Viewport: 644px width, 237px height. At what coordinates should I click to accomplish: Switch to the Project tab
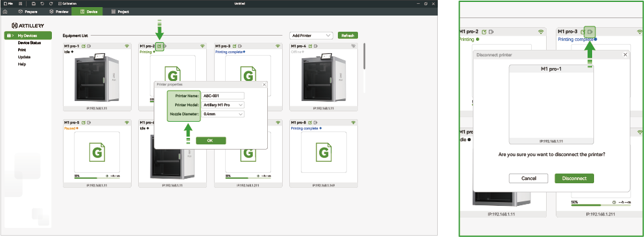[x=120, y=12]
